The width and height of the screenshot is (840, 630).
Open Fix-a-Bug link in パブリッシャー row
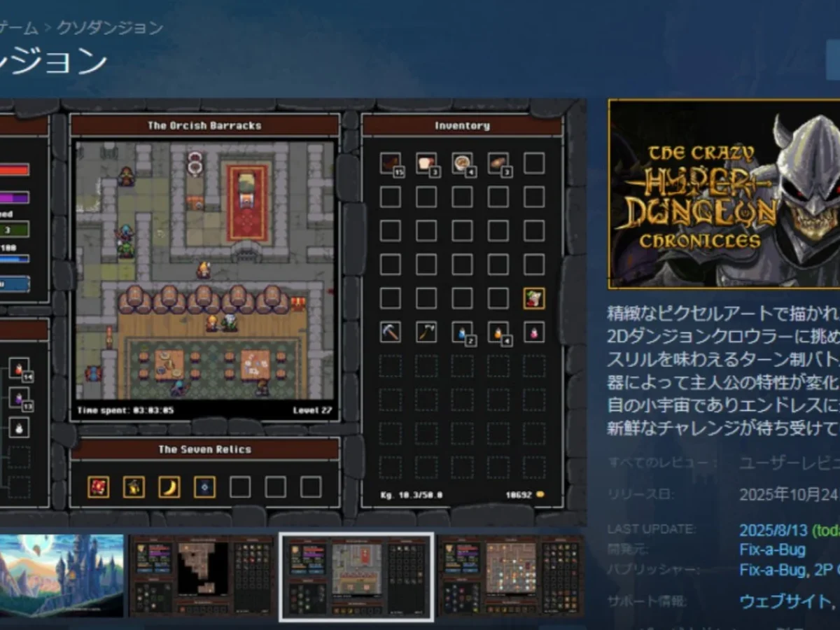click(x=772, y=570)
